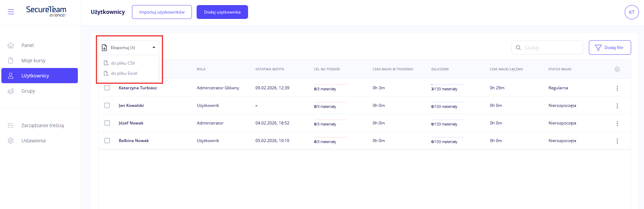
Task: Click the hamburger menu icon
Action: pyautogui.click(x=11, y=12)
